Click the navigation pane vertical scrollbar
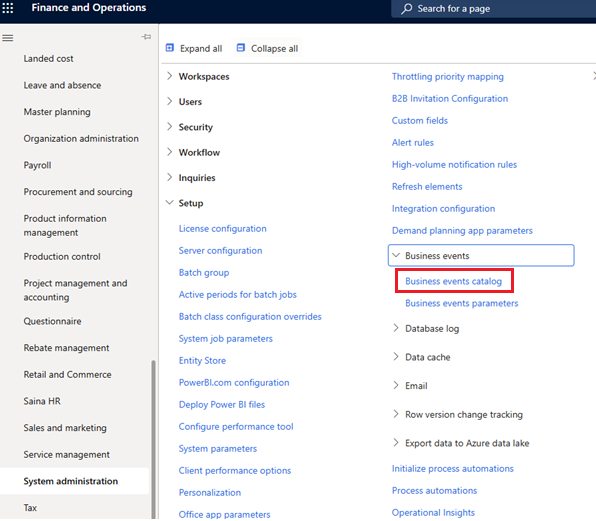Viewport: 596px width, 521px height. pyautogui.click(x=153, y=439)
